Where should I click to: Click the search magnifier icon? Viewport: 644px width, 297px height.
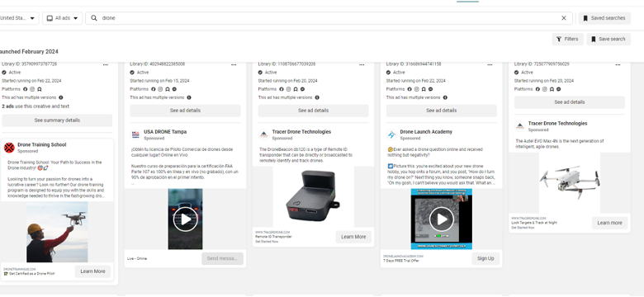94,18
